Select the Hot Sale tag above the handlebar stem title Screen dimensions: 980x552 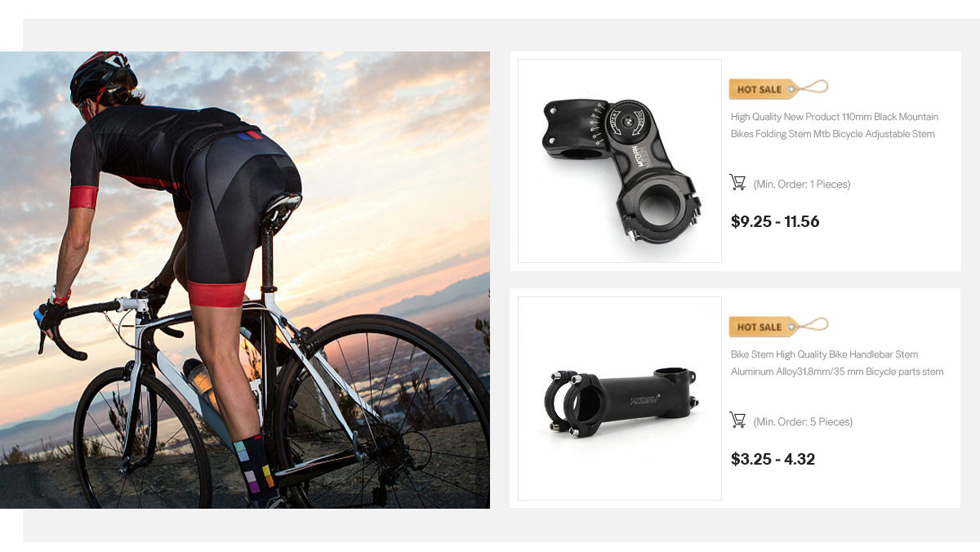point(778,327)
